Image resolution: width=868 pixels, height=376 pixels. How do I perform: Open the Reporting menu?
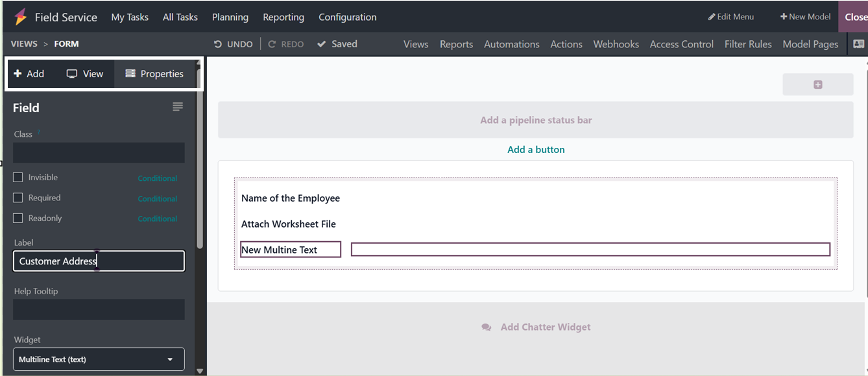(283, 17)
